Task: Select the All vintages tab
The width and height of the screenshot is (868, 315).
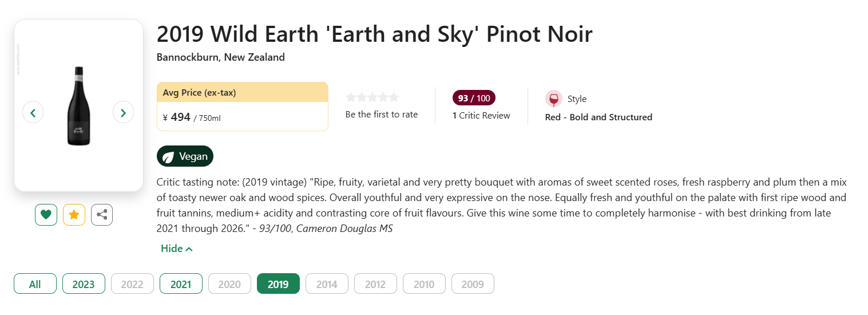Action: [x=35, y=284]
